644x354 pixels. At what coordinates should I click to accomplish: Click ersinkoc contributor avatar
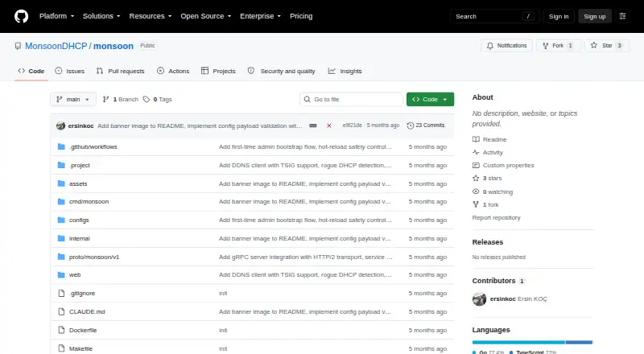point(479,299)
